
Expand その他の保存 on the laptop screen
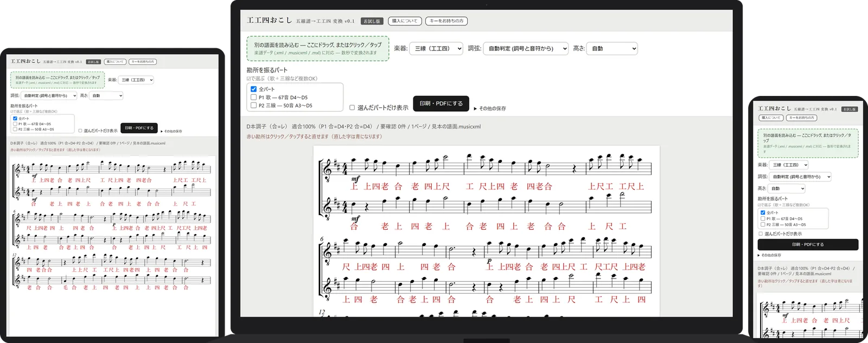490,108
